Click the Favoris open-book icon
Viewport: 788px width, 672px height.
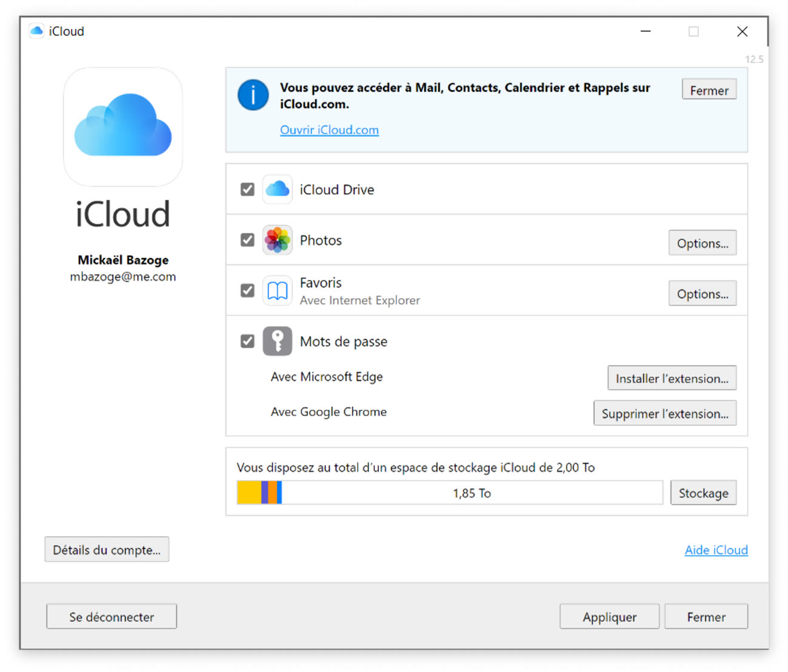coord(278,291)
